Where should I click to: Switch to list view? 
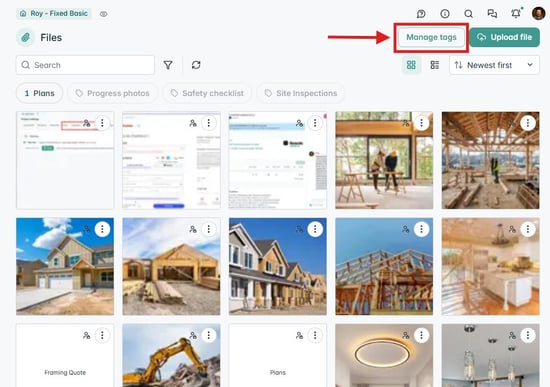[435, 65]
